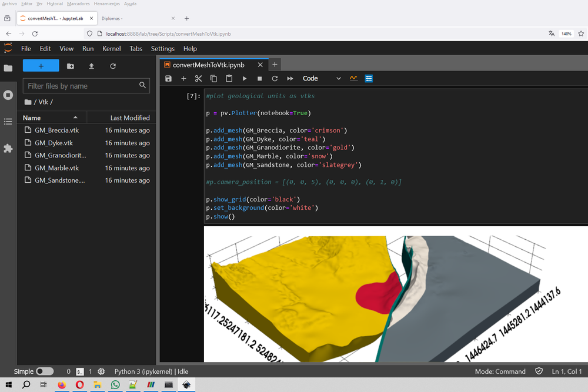This screenshot has height=392, width=588.
Task: Click the 3D plot output of geological units
Action: click(x=396, y=294)
